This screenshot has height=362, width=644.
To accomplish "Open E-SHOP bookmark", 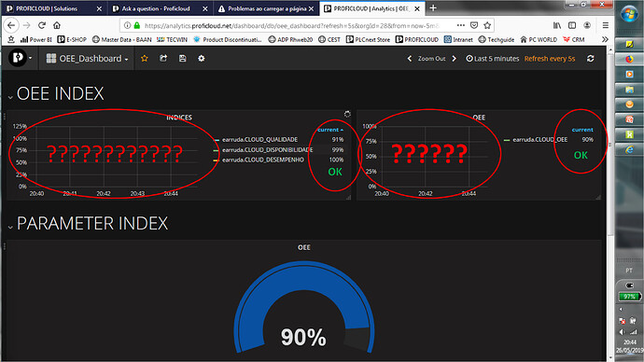I will [x=72, y=39].
